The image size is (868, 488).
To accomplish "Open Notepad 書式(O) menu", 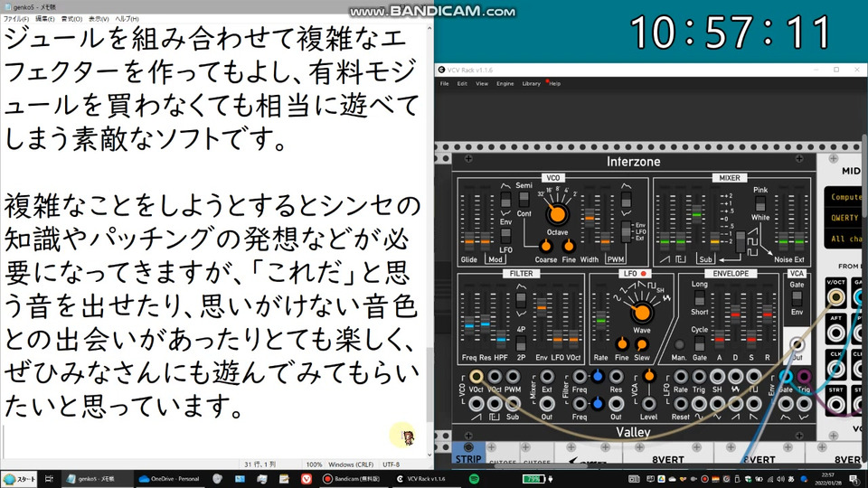I will coord(71,19).
